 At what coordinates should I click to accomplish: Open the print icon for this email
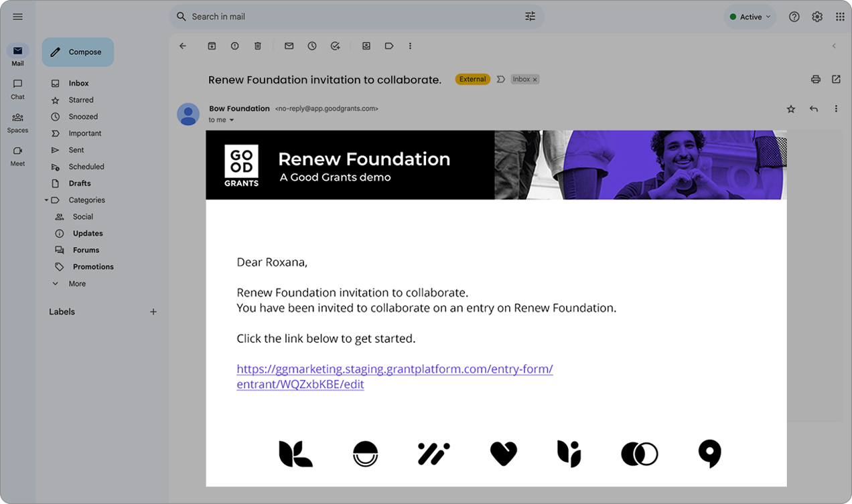815,79
